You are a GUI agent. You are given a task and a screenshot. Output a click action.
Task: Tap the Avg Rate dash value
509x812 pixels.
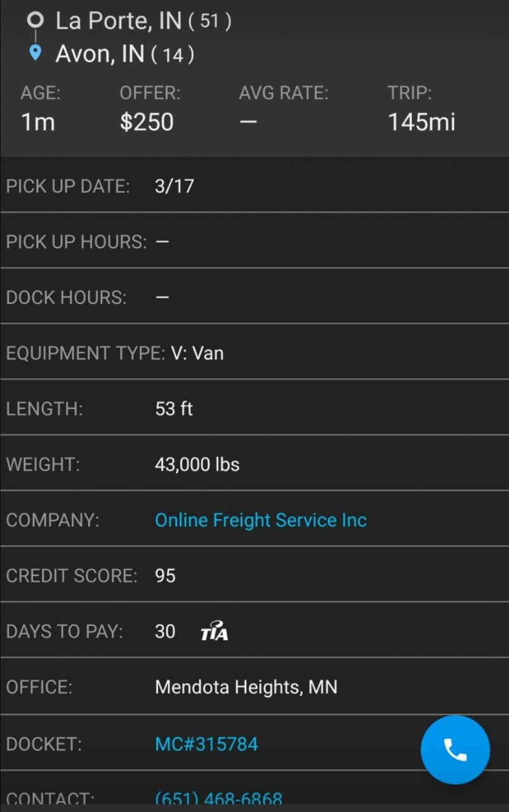(x=248, y=122)
